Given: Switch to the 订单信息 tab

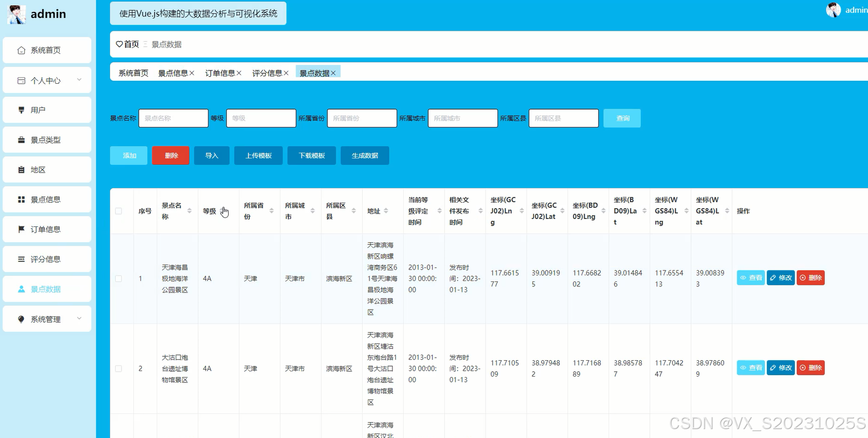Looking at the screenshot, I should click(220, 73).
